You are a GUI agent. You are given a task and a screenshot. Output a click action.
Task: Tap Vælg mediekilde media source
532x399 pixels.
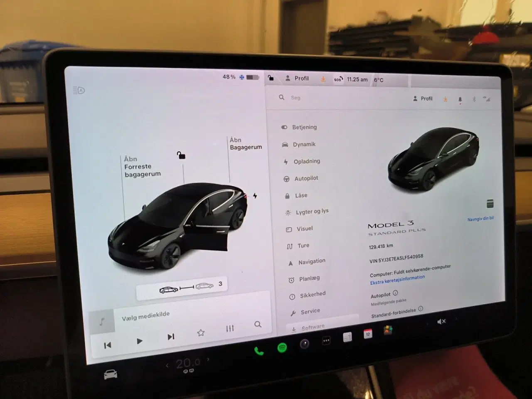tap(145, 316)
